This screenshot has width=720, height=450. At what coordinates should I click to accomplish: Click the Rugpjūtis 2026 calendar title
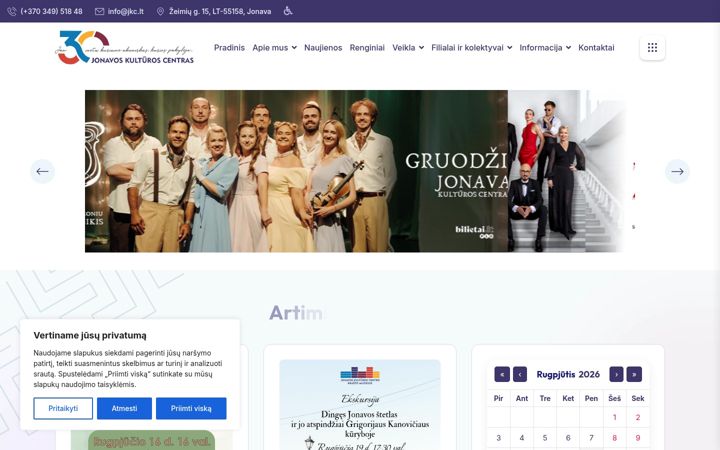coord(568,374)
